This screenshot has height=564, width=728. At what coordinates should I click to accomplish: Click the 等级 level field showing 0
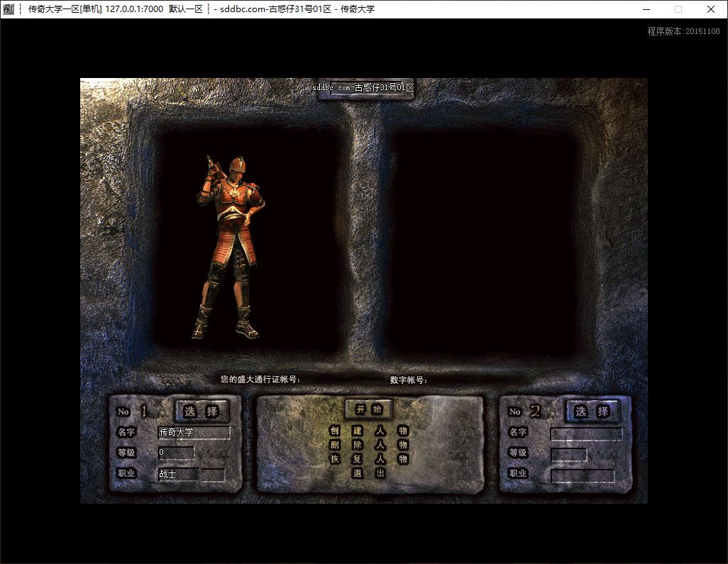(176, 453)
